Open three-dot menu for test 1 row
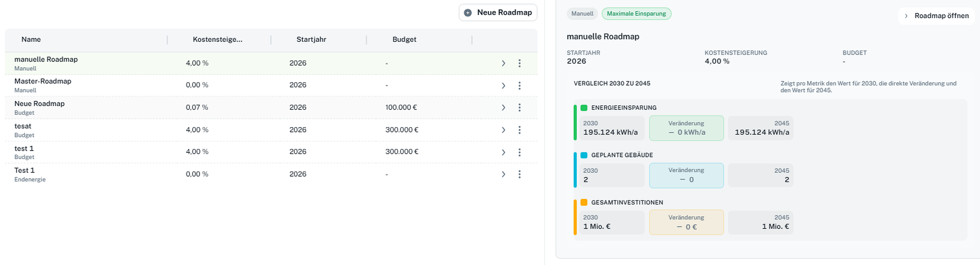Screen dimensions: 980x265 tap(519, 152)
